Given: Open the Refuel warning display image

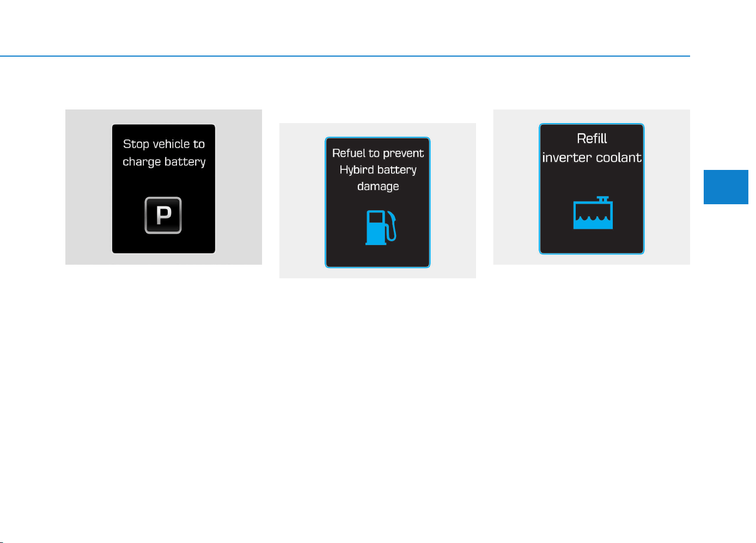Looking at the screenshot, I should pos(377,201).
